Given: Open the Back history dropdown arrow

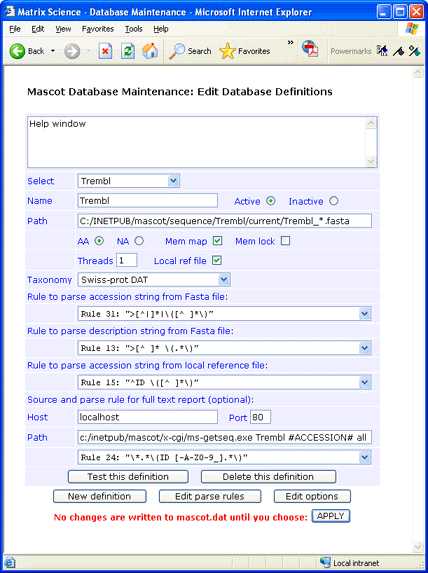Looking at the screenshot, I should tap(53, 51).
